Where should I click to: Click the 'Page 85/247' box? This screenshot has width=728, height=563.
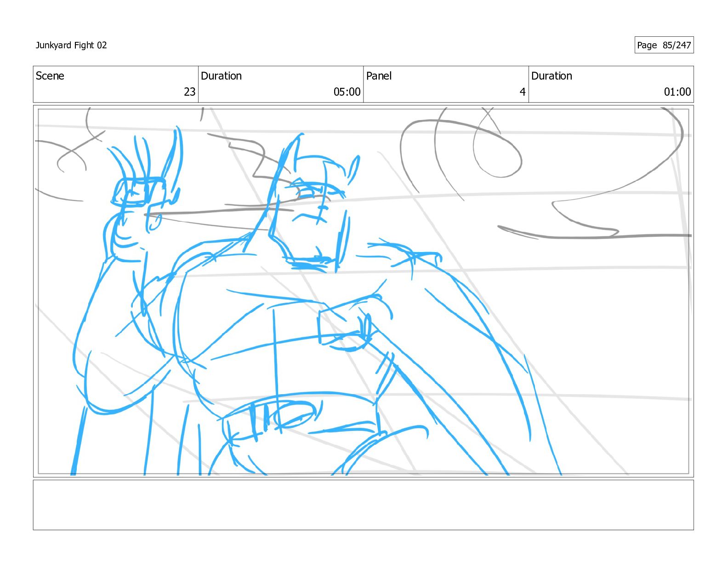[x=664, y=45]
